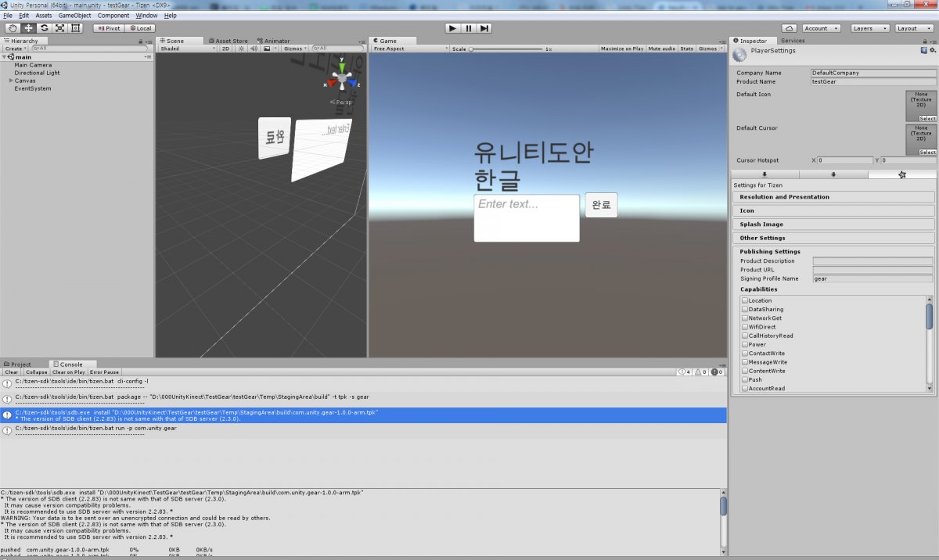Click the Clear button in Console
Viewport: 939px width, 560px height.
point(12,372)
